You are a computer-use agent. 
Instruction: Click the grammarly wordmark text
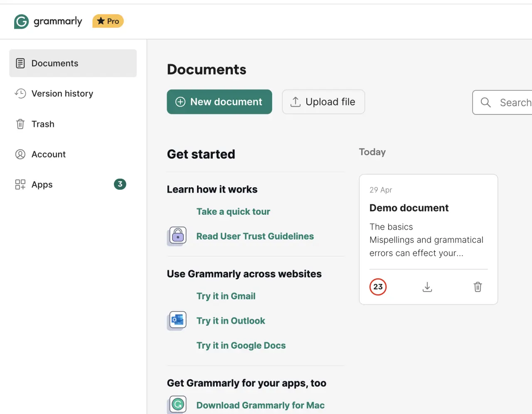click(x=58, y=21)
